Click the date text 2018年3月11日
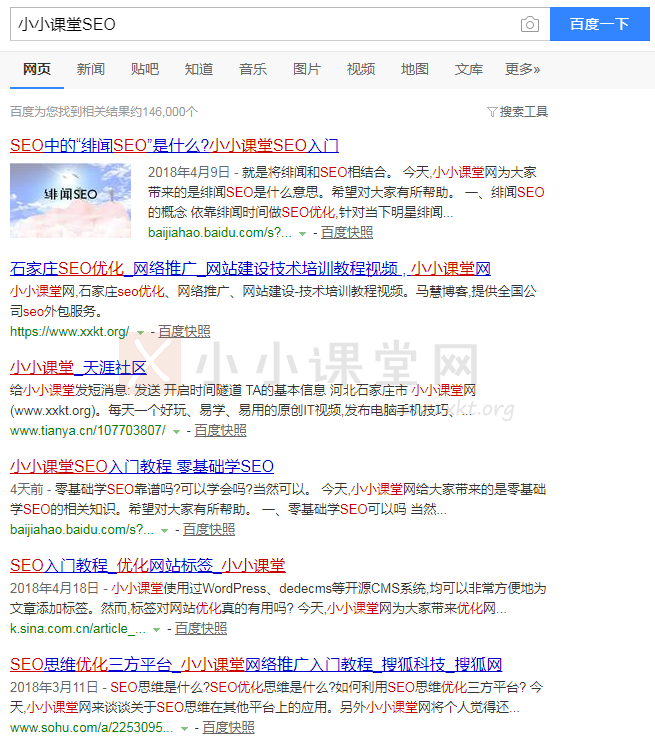Viewport: 655px width, 741px height. point(54,687)
